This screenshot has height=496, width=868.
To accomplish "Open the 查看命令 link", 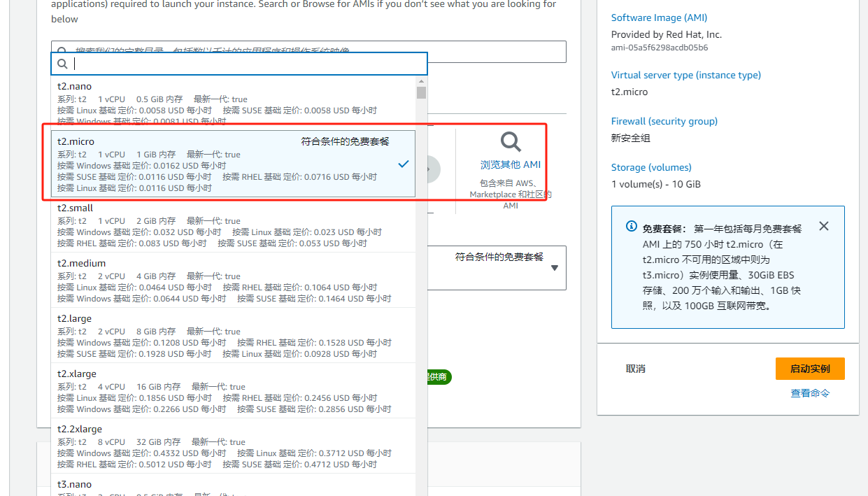I will (x=810, y=393).
